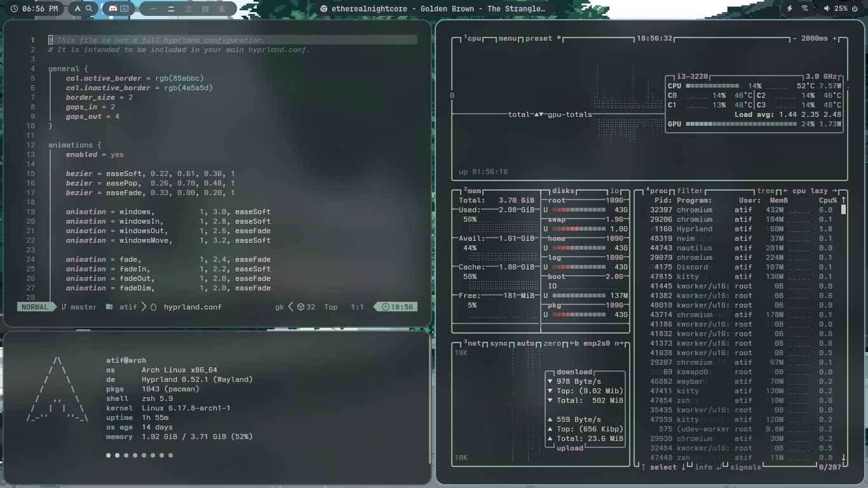Switch to workspace four (四)
The image size is (868, 488).
(205, 9)
